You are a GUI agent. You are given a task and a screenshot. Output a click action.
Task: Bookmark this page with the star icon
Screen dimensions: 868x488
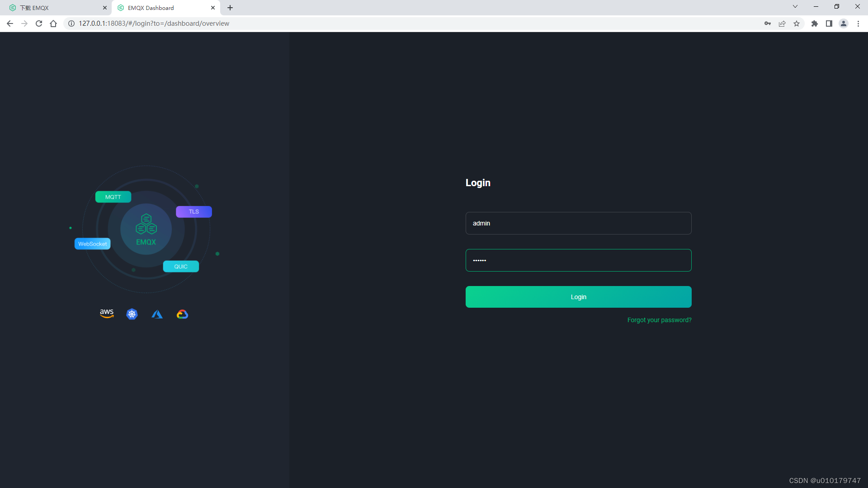pos(797,23)
